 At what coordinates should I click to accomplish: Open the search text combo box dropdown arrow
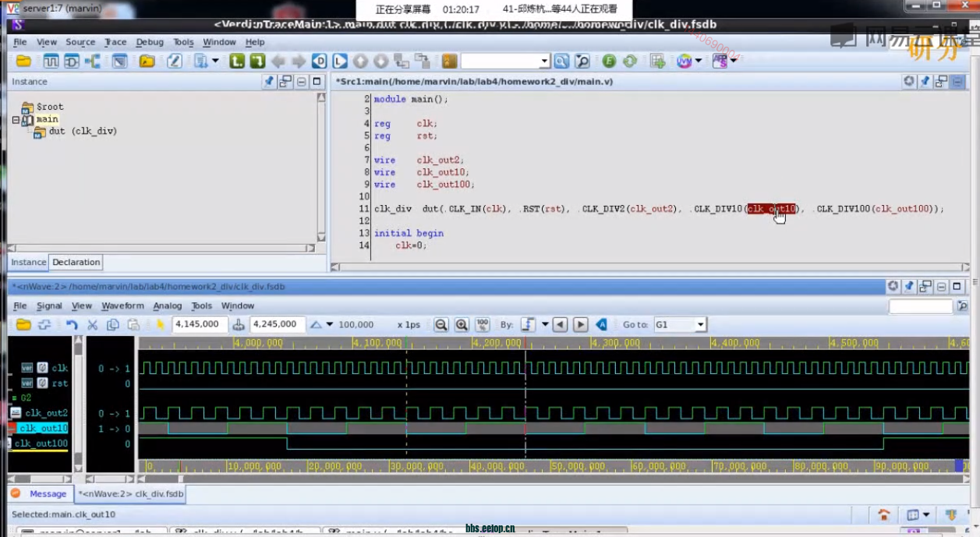[x=544, y=61]
